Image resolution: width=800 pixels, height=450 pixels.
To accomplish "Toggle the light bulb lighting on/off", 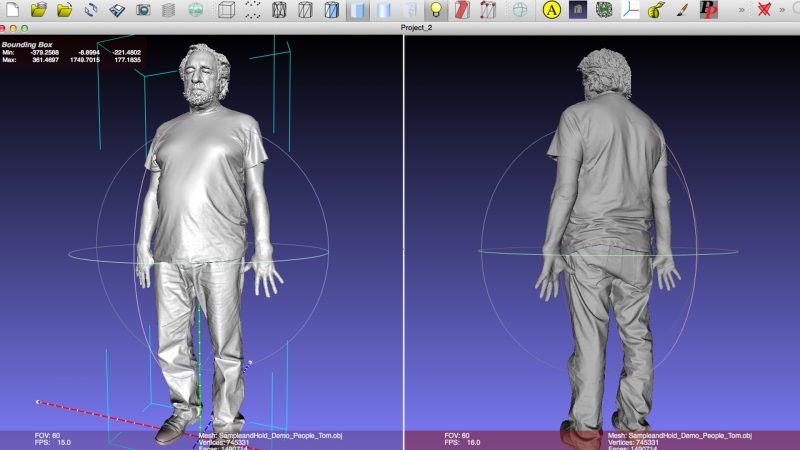I will click(435, 10).
